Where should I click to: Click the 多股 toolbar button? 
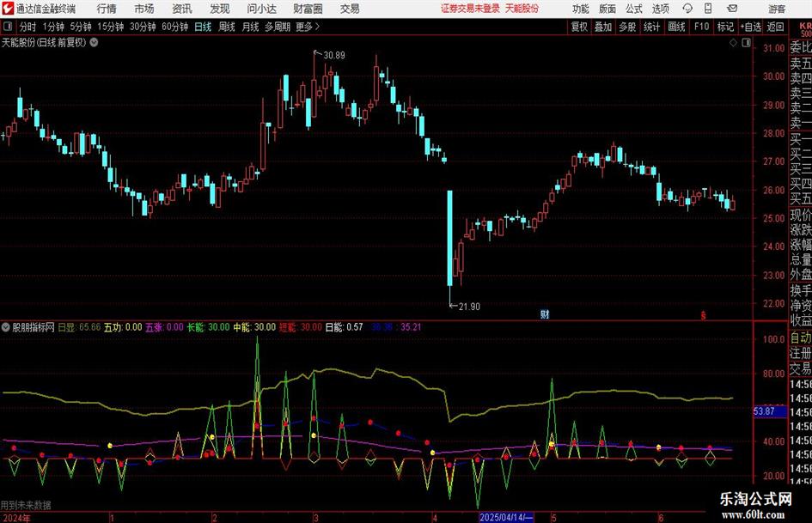[x=627, y=27]
